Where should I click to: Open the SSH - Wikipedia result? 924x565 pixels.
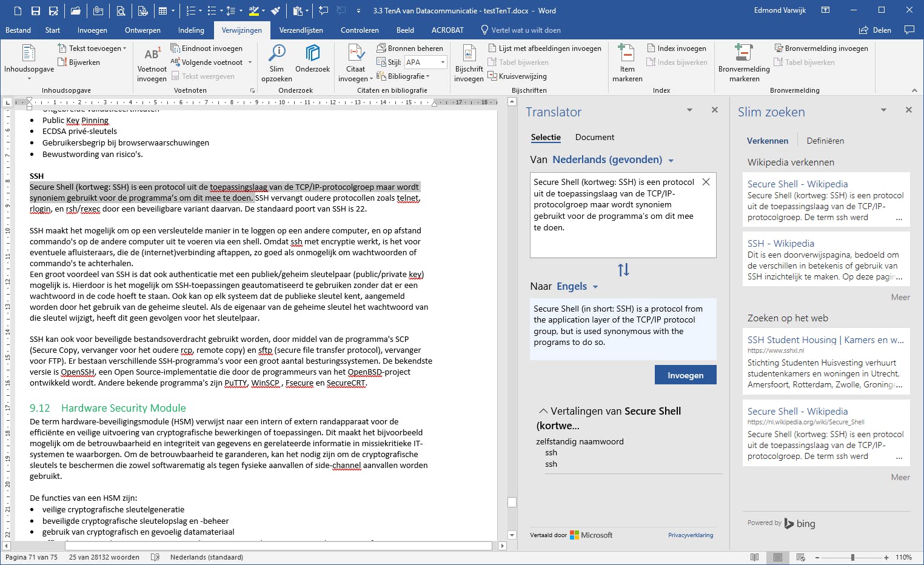(x=781, y=244)
